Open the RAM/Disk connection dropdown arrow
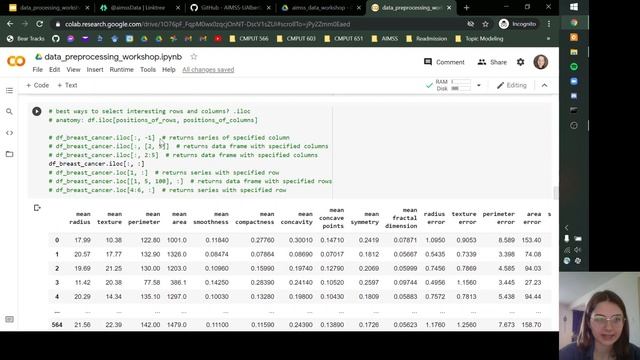This screenshot has width=640, height=360. pyautogui.click(x=479, y=85)
